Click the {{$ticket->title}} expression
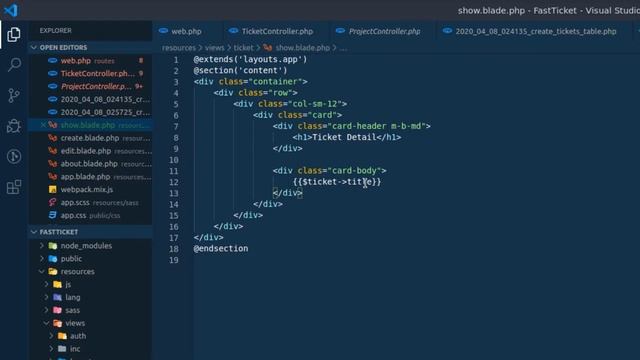This screenshot has width=640, height=360. 337,182
